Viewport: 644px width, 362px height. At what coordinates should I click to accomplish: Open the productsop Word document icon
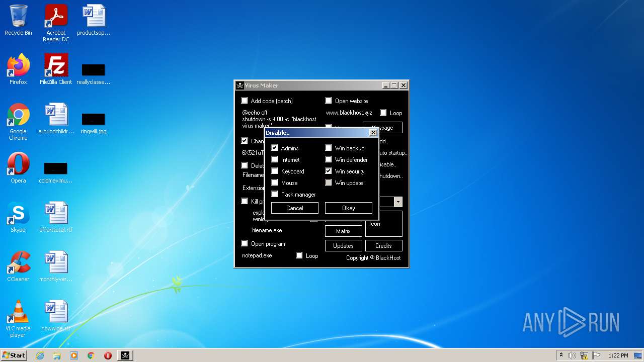coord(94,20)
